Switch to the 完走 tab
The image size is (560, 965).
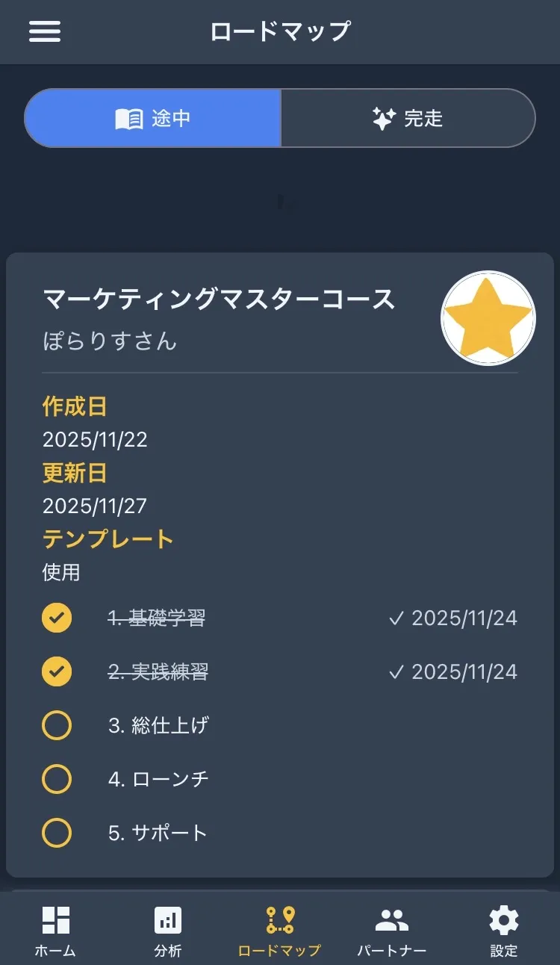point(408,118)
